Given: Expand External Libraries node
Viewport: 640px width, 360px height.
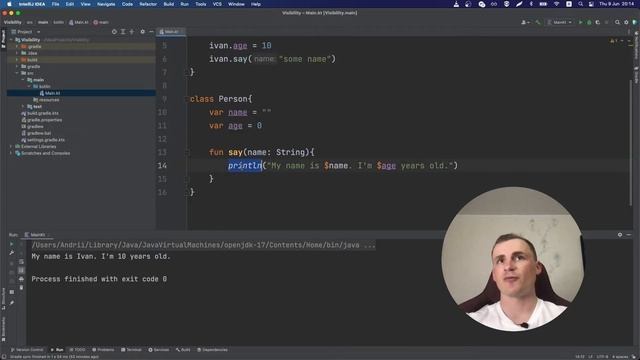Looking at the screenshot, I should [x=11, y=147].
